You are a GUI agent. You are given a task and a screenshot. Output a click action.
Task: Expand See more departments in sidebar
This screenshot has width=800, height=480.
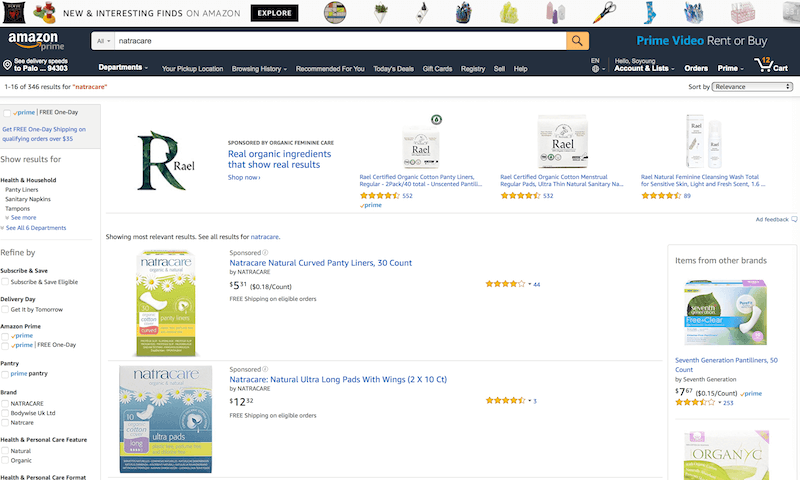point(21,218)
